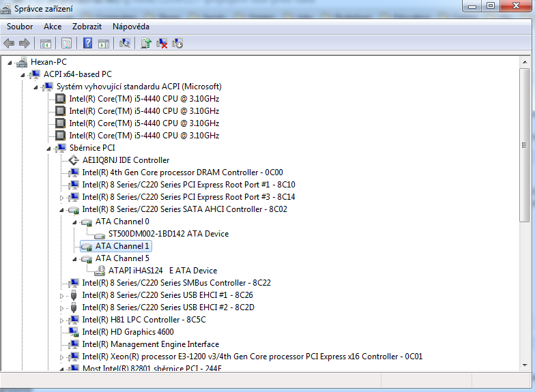Image resolution: width=535 pixels, height=392 pixels.
Task: Collapse the ATA Channel 0 node
Action: tap(74, 222)
